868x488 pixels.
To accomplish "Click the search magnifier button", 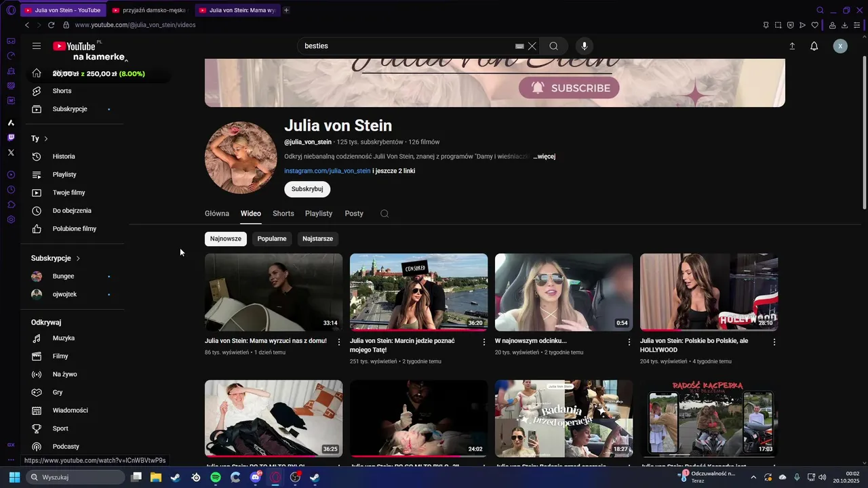I will pyautogui.click(x=554, y=46).
